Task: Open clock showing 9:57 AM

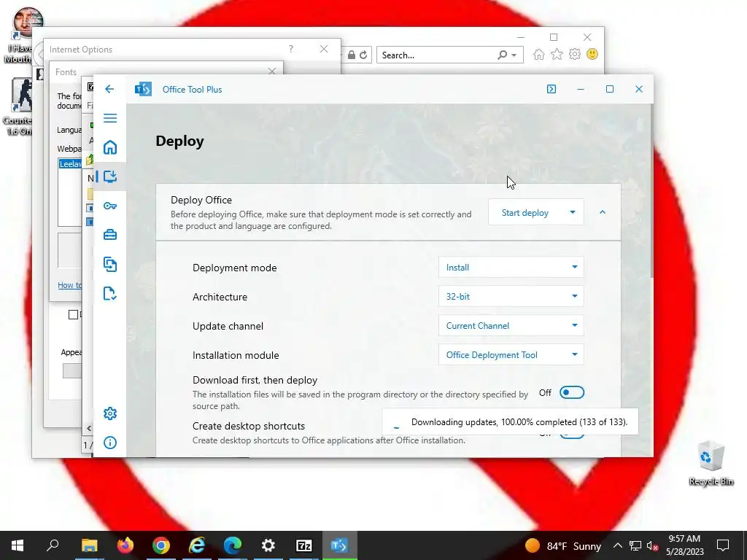Action: pos(684,545)
